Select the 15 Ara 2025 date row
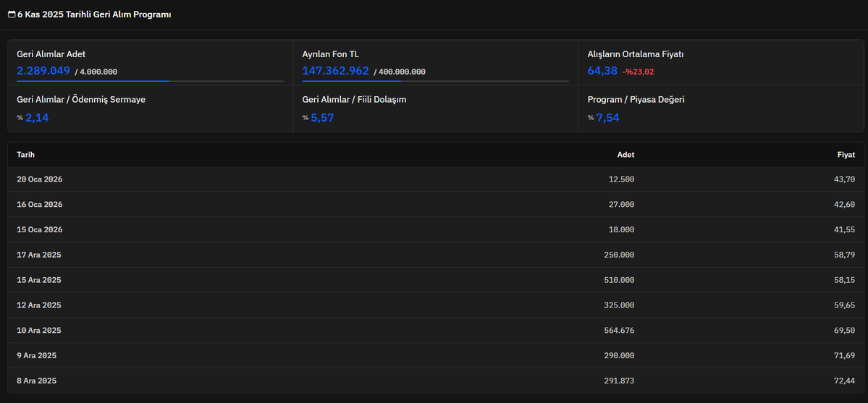Screen dimensions: 868x403 point(436,280)
